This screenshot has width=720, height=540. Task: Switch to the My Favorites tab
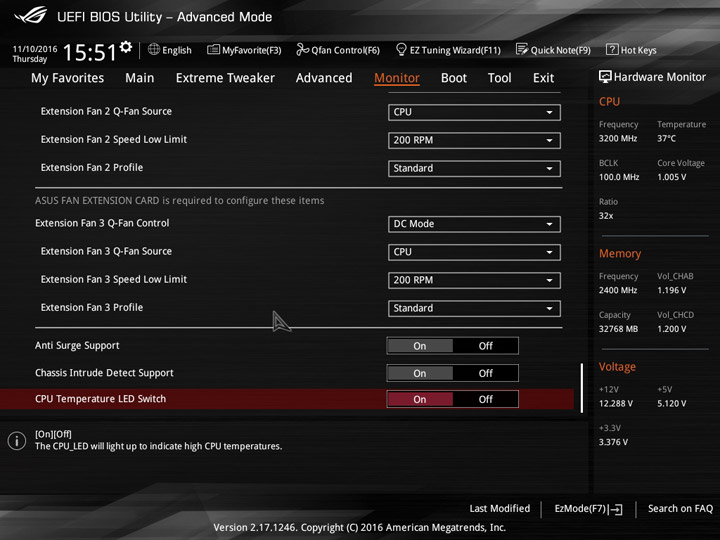coord(68,78)
